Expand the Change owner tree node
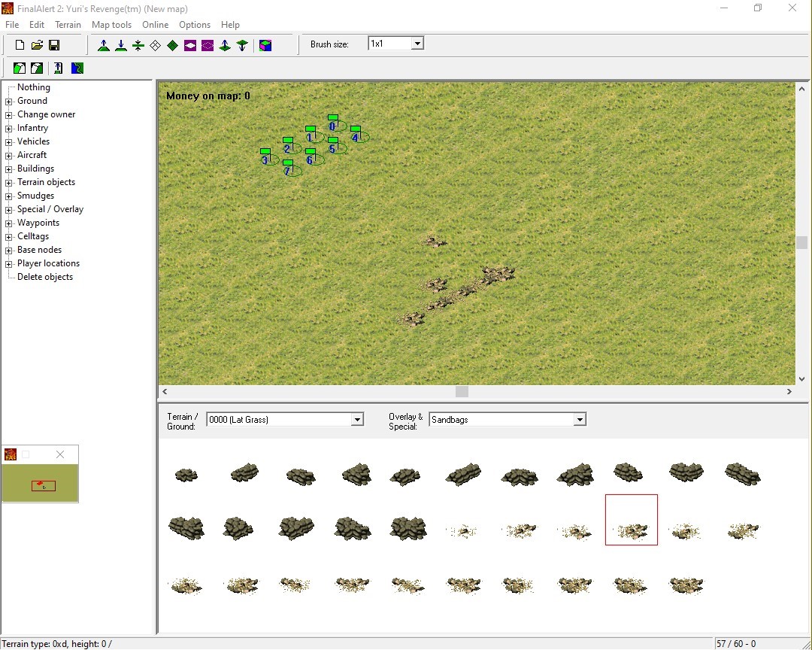 (9, 115)
